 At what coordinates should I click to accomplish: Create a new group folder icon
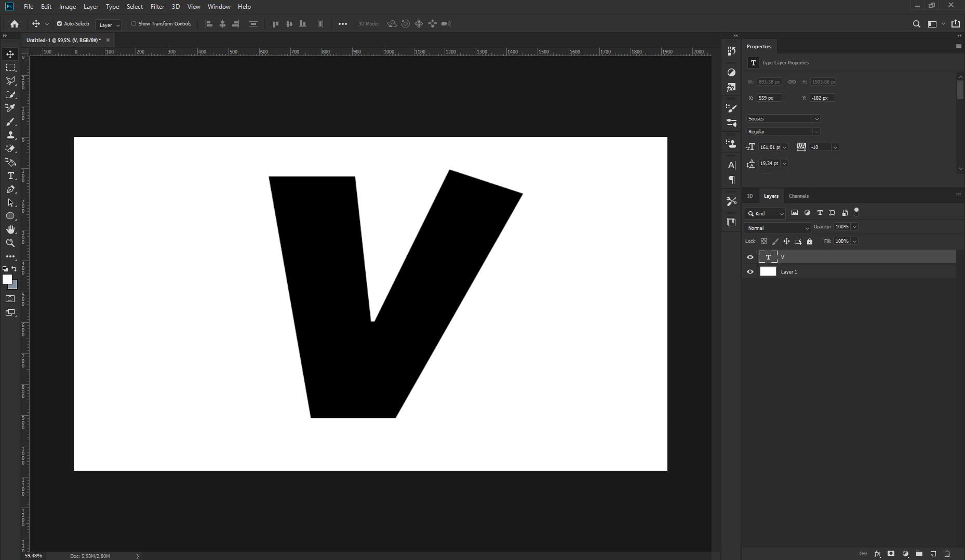(x=919, y=554)
